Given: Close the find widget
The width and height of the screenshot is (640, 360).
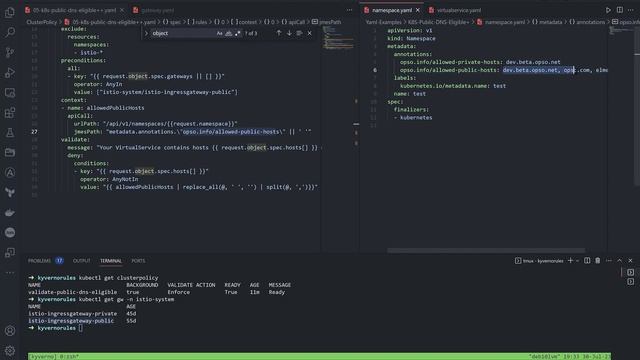Looking at the screenshot, I should (309, 33).
